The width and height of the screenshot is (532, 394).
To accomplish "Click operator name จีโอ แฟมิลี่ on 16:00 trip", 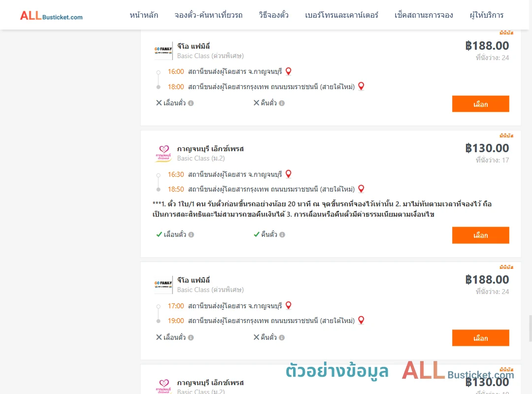I will pyautogui.click(x=194, y=46).
